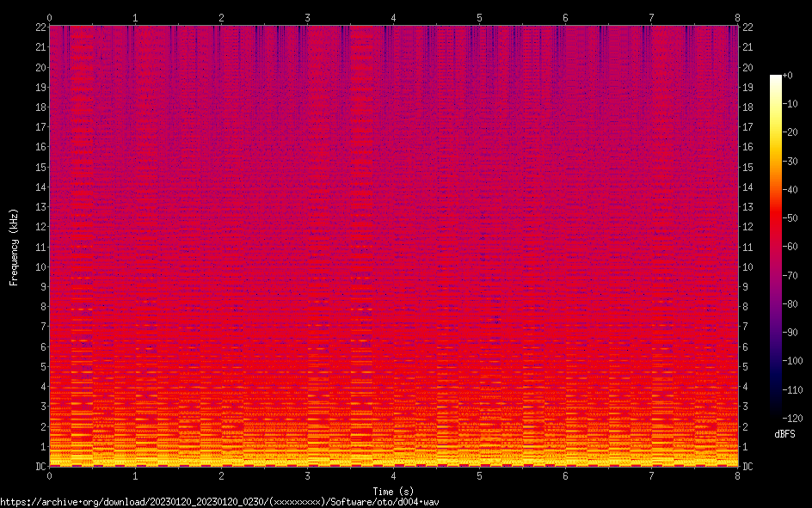Image resolution: width=812 pixels, height=508 pixels.
Task: Click the 8-second marker on top time axis
Action: 737,17
